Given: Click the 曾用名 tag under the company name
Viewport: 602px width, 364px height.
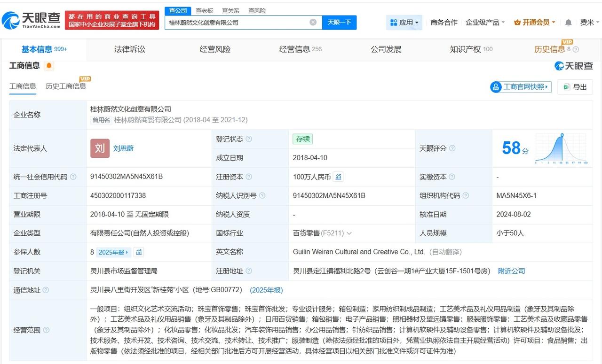Looking at the screenshot, I should [x=101, y=120].
